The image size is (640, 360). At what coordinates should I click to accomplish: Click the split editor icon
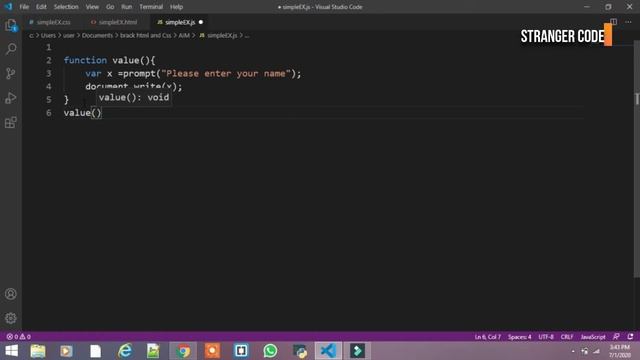coord(613,22)
